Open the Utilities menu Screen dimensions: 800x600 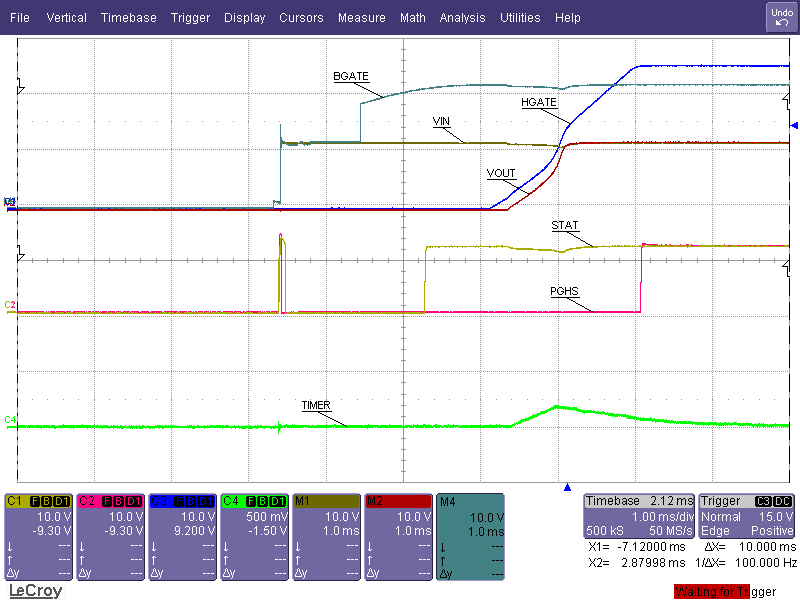click(519, 17)
